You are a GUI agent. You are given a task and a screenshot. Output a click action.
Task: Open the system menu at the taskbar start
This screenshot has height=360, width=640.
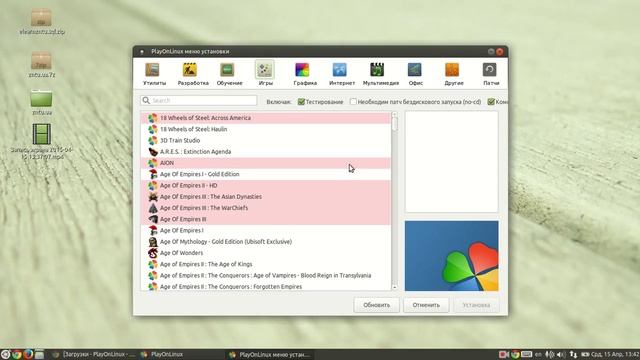5,354
